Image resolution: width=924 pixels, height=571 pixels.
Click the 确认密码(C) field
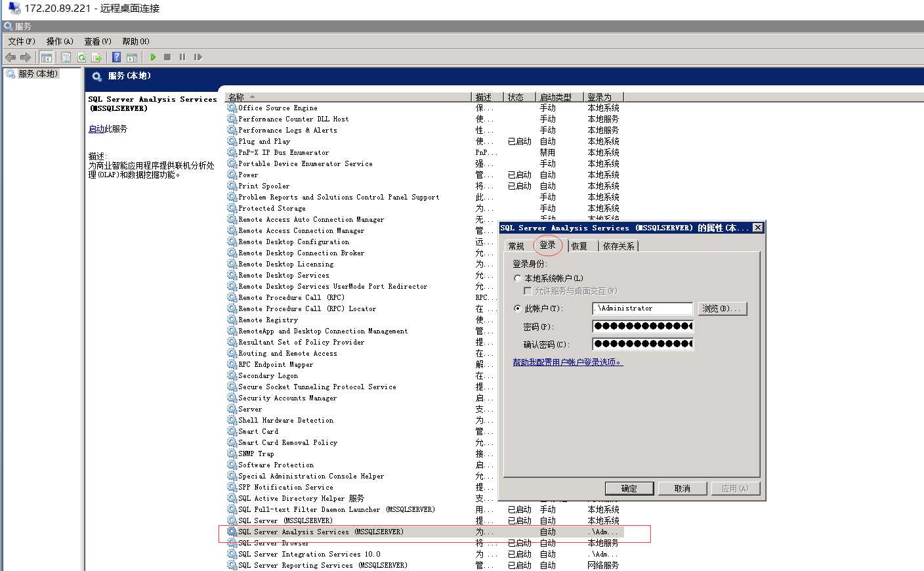tap(642, 344)
